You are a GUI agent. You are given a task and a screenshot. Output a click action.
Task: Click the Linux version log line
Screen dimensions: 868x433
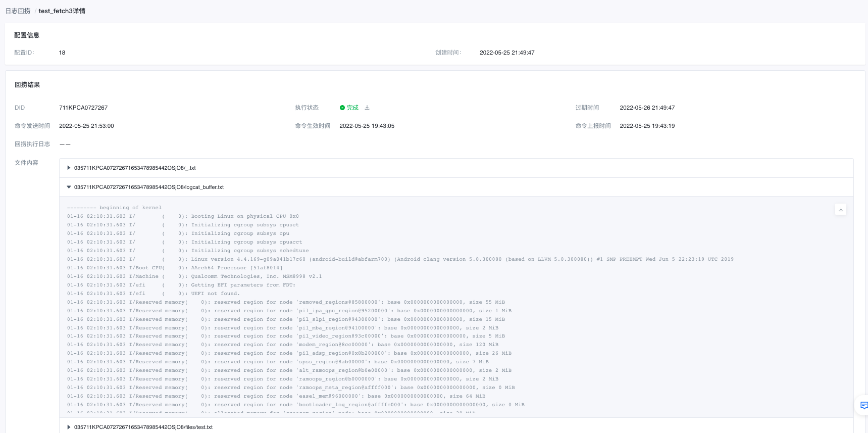pos(400,259)
